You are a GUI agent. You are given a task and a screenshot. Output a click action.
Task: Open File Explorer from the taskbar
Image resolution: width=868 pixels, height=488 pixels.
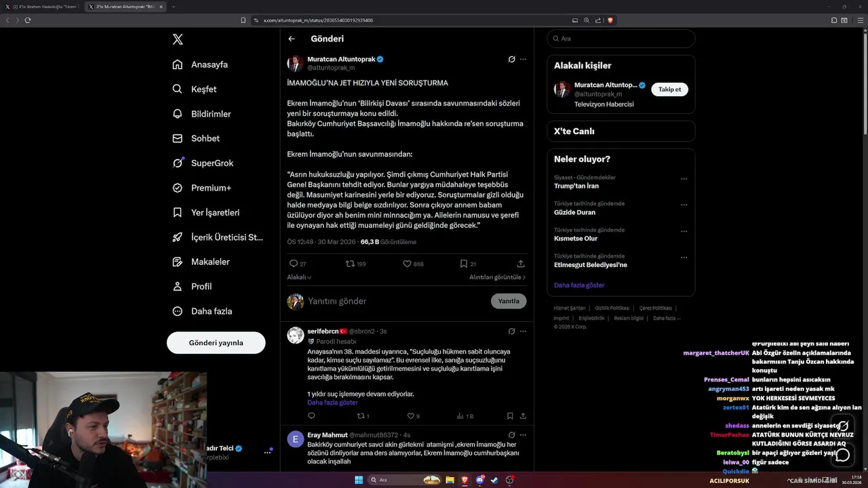450,480
